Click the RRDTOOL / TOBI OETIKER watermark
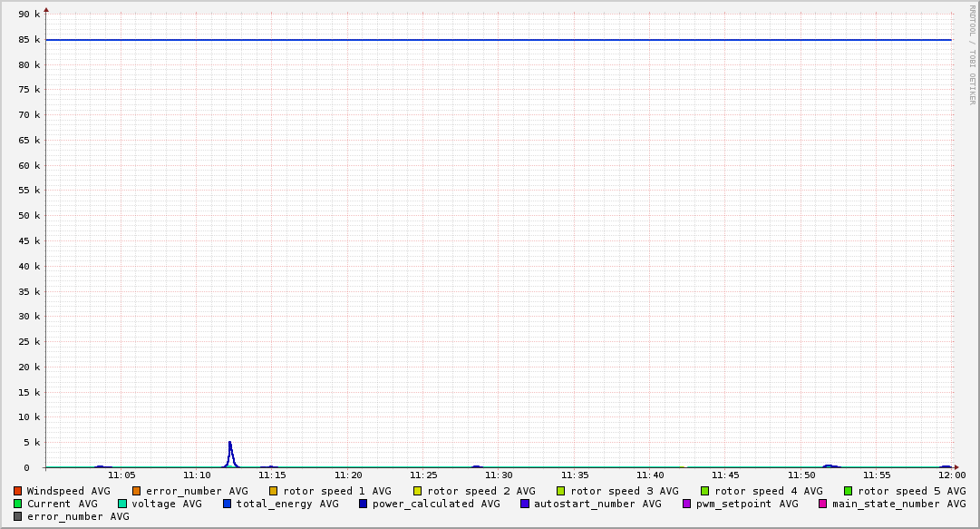This screenshot has width=980, height=529. pos(972,54)
